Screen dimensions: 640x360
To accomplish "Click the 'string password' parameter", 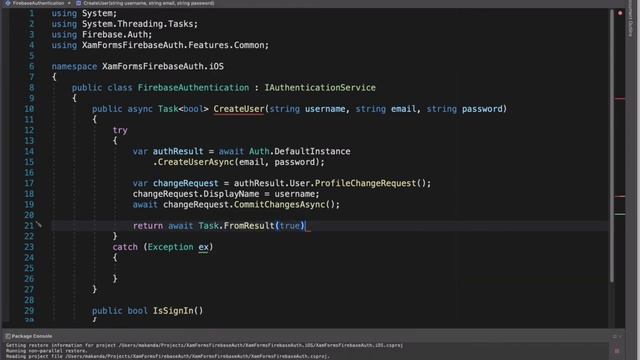I will pos(464,109).
